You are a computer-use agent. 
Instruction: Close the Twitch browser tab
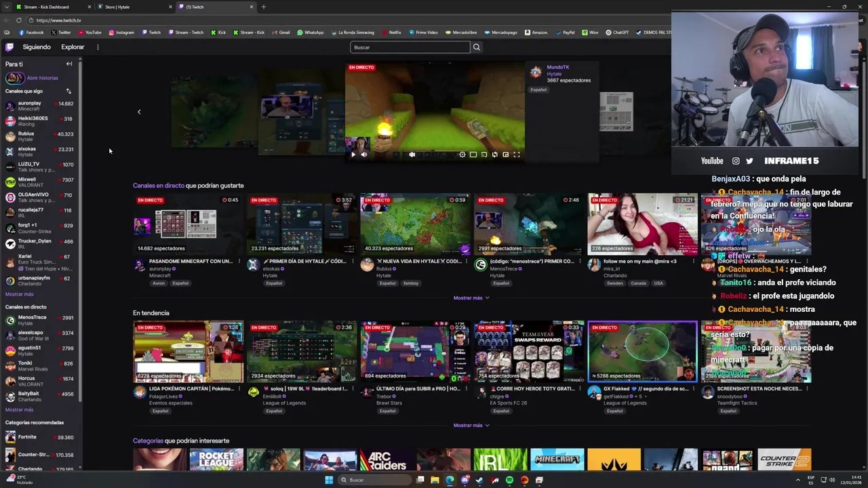(x=252, y=7)
